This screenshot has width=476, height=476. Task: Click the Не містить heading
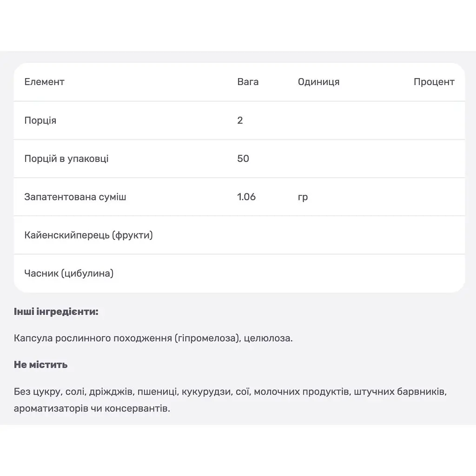(x=41, y=364)
